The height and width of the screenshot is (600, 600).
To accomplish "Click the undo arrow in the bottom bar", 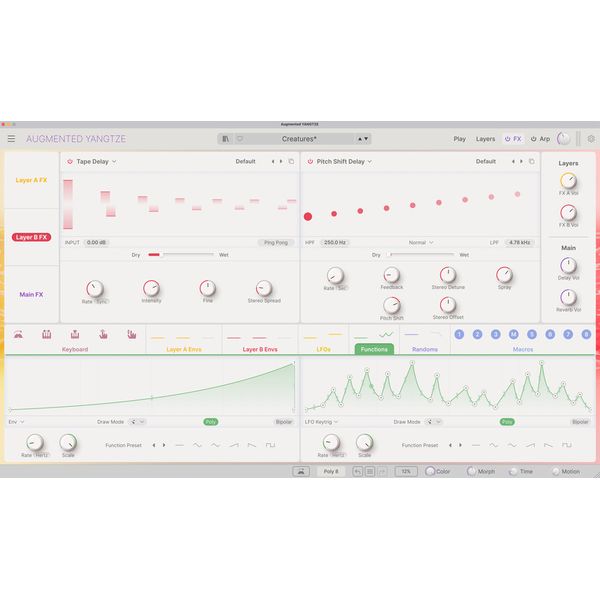I will point(357,472).
